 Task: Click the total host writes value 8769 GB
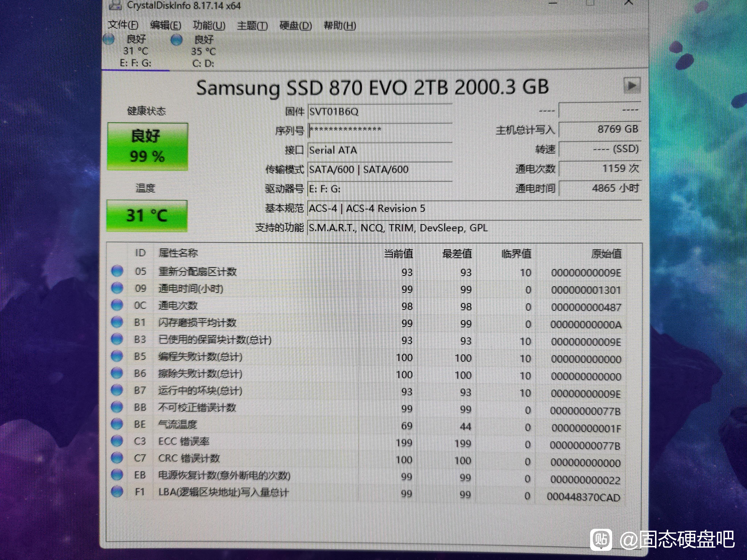600,129
